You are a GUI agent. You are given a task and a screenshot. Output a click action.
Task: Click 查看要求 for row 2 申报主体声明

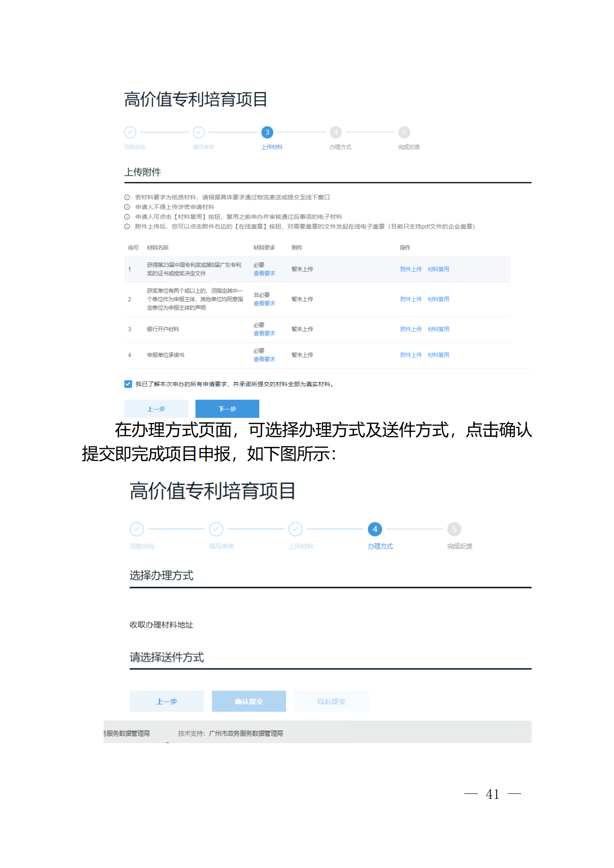(x=264, y=304)
